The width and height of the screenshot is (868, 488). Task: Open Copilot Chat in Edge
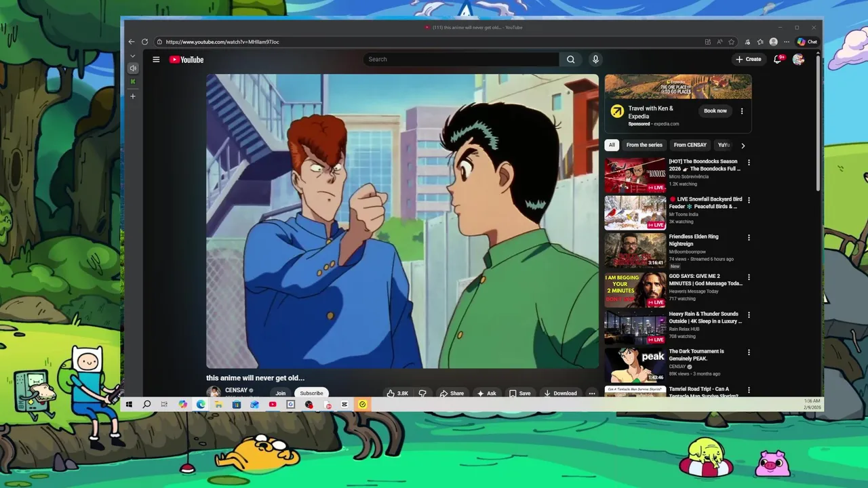[807, 42]
